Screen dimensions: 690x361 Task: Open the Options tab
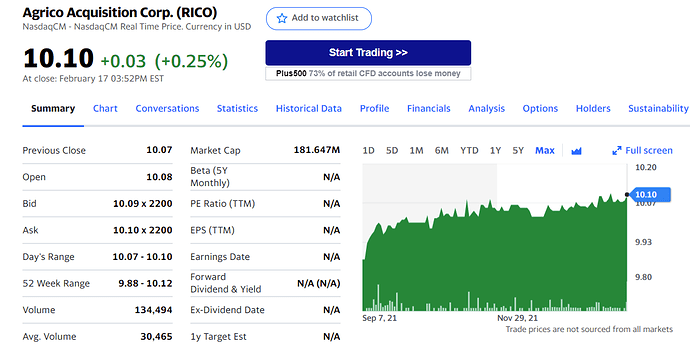pyautogui.click(x=540, y=109)
